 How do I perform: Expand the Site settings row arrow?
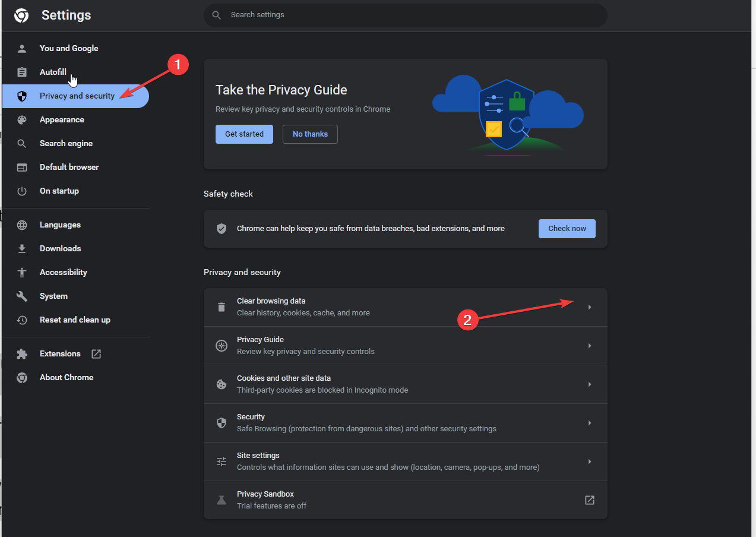[x=590, y=462]
